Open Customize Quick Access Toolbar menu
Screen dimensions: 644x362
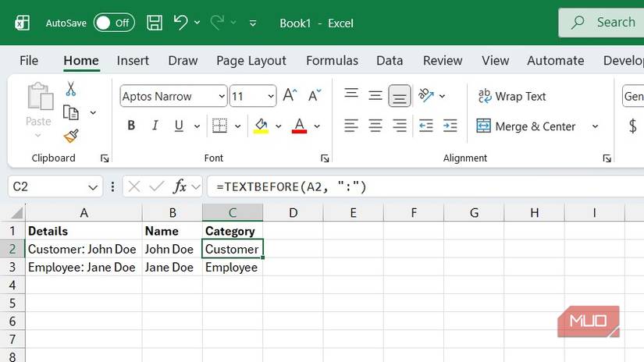click(x=253, y=23)
